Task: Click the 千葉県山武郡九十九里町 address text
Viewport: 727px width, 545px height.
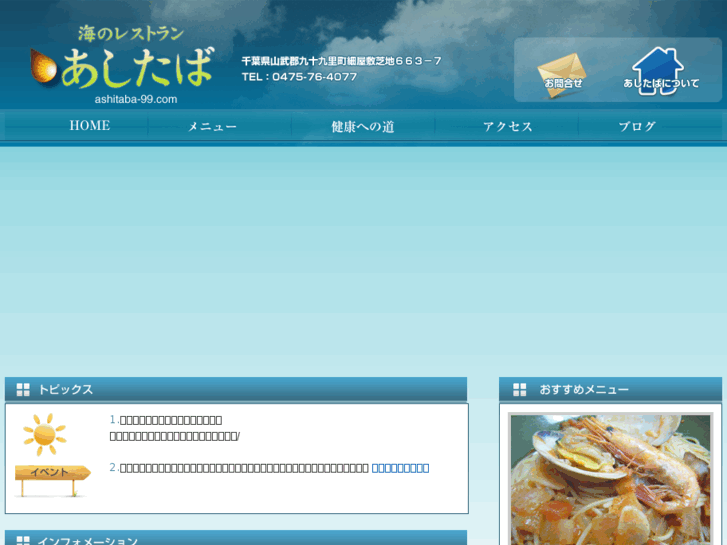Action: (341, 61)
